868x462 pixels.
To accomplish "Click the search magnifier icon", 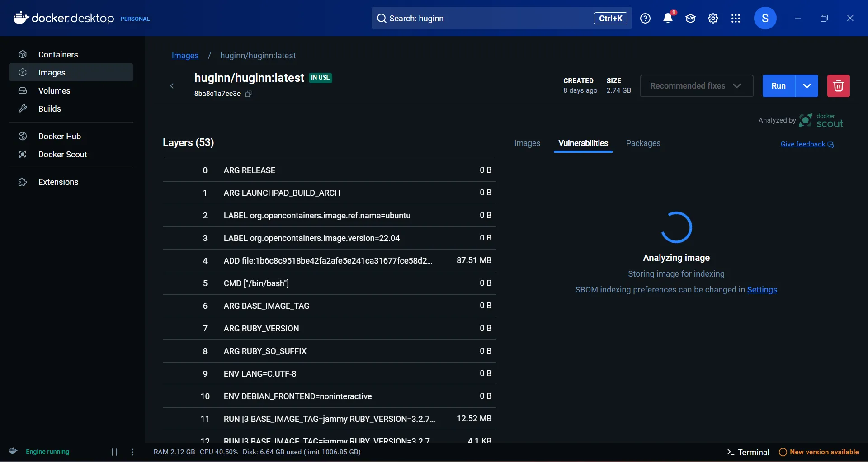I will [382, 18].
